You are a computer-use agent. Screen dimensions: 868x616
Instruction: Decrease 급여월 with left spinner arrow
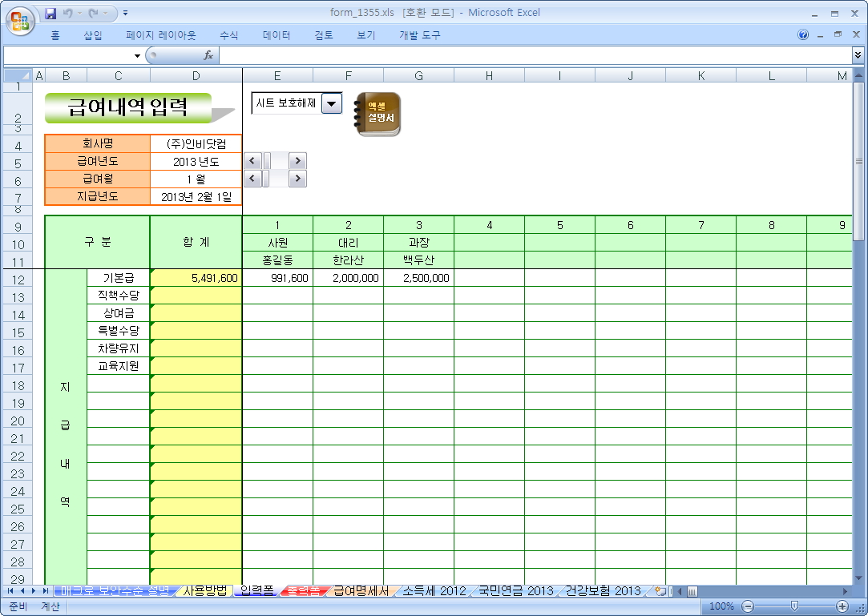pyautogui.click(x=252, y=178)
